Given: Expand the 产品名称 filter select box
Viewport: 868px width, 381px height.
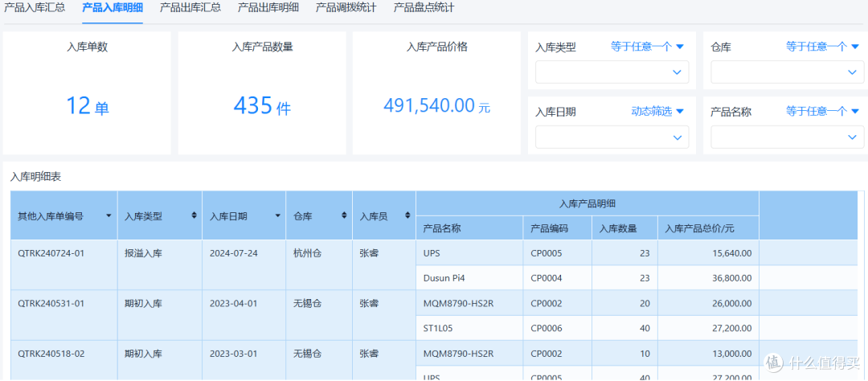Looking at the screenshot, I should (x=787, y=137).
